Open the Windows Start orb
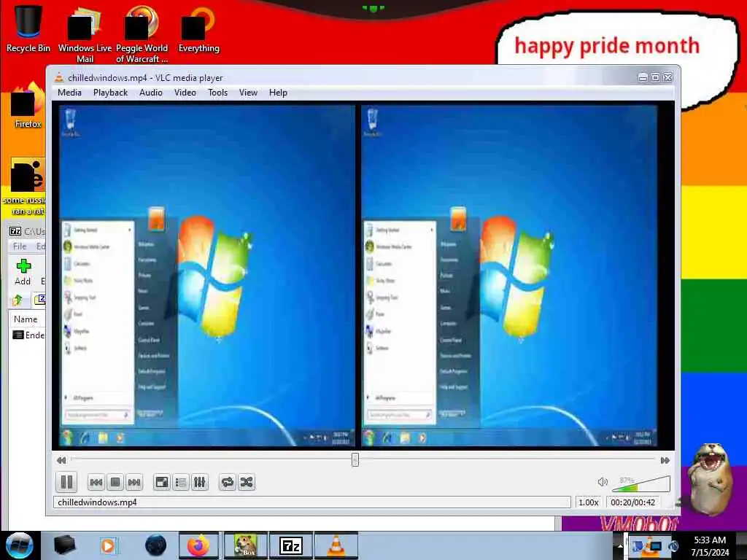This screenshot has height=560, width=747. pos(20,545)
